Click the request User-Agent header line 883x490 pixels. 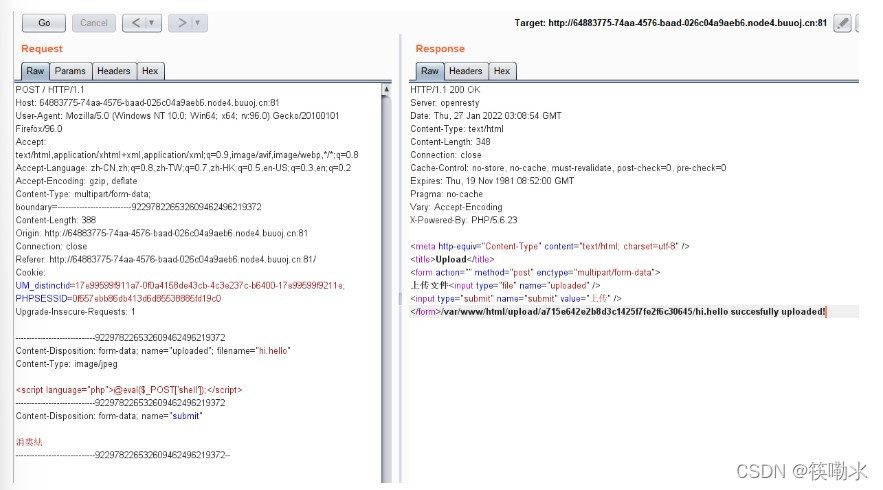point(177,122)
